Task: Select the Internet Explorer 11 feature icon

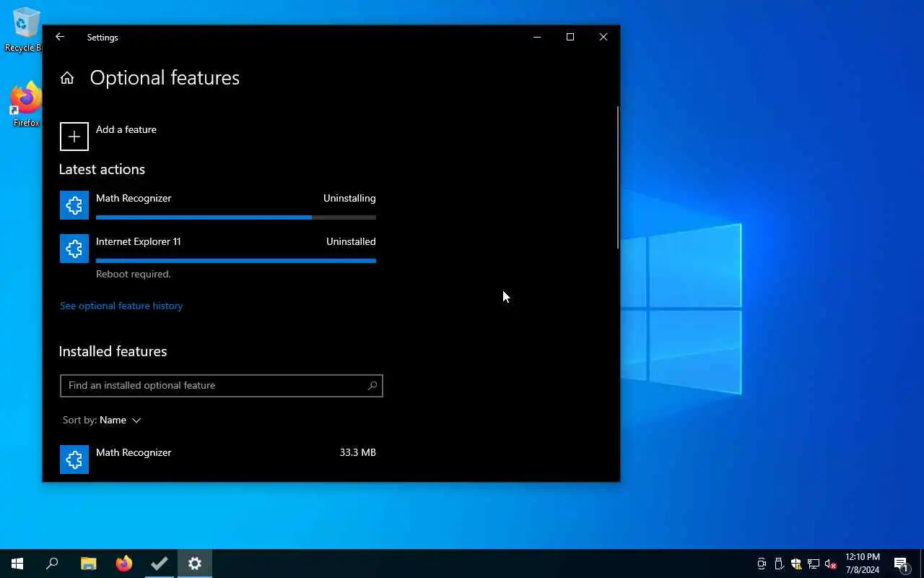Action: 74,249
